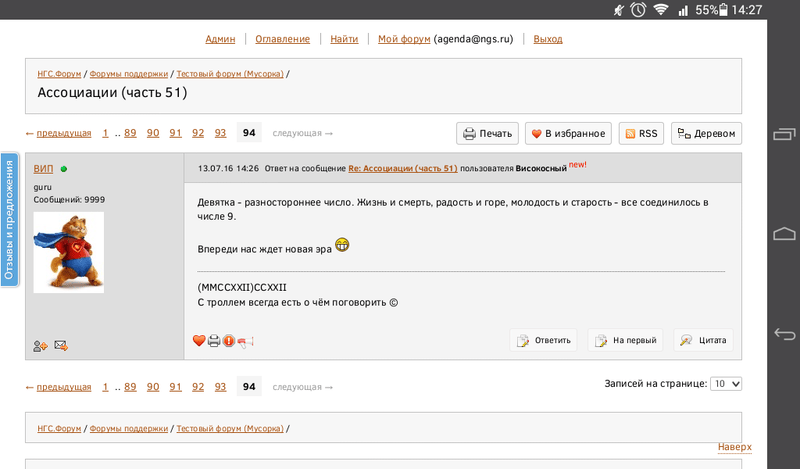Click the Цитата quote button
The image size is (800, 469).
(x=704, y=340)
